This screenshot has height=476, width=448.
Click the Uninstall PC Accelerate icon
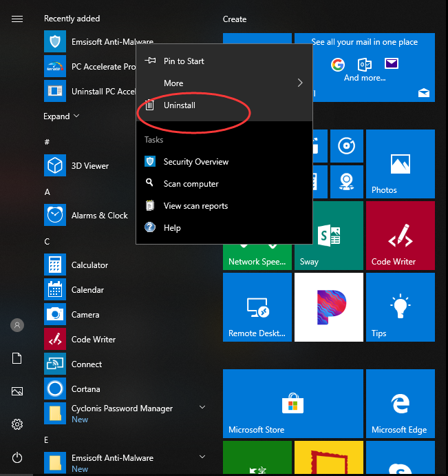[55, 91]
